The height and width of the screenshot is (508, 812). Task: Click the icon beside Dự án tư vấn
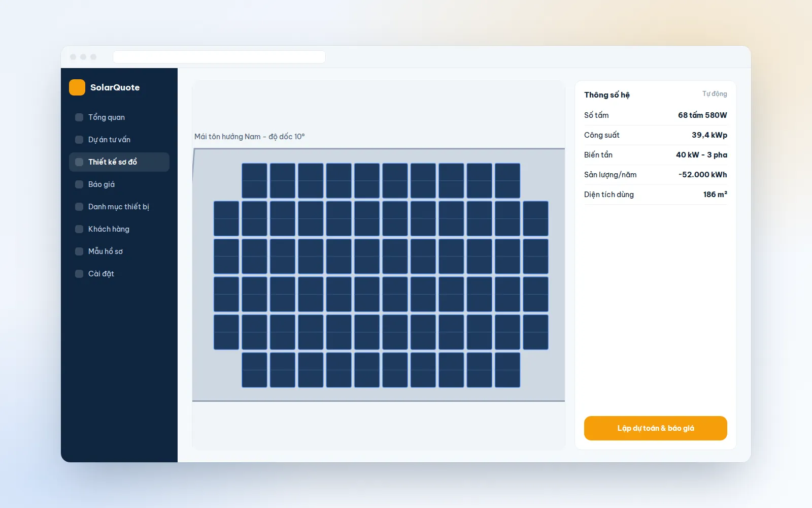79,140
